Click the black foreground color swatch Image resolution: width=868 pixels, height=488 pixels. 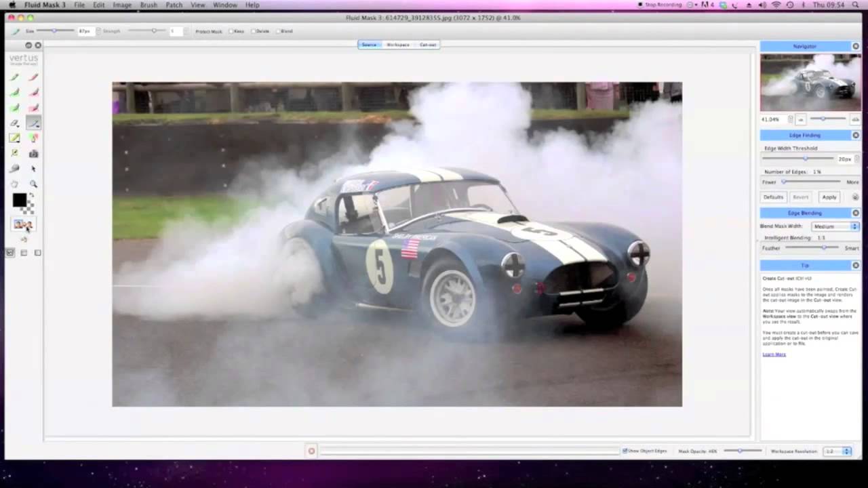pos(20,200)
